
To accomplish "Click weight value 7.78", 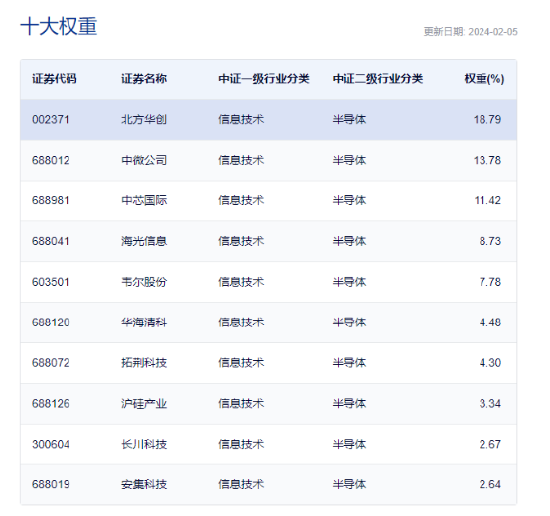I will pos(490,282).
